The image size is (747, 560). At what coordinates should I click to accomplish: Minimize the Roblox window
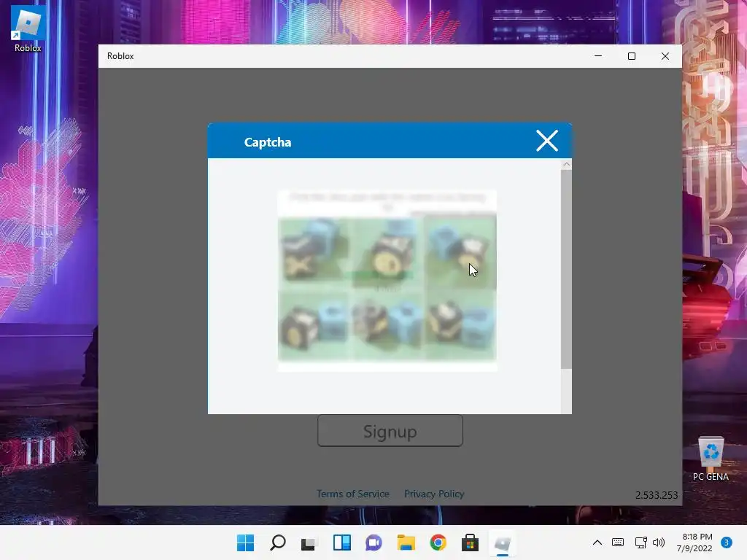(598, 56)
